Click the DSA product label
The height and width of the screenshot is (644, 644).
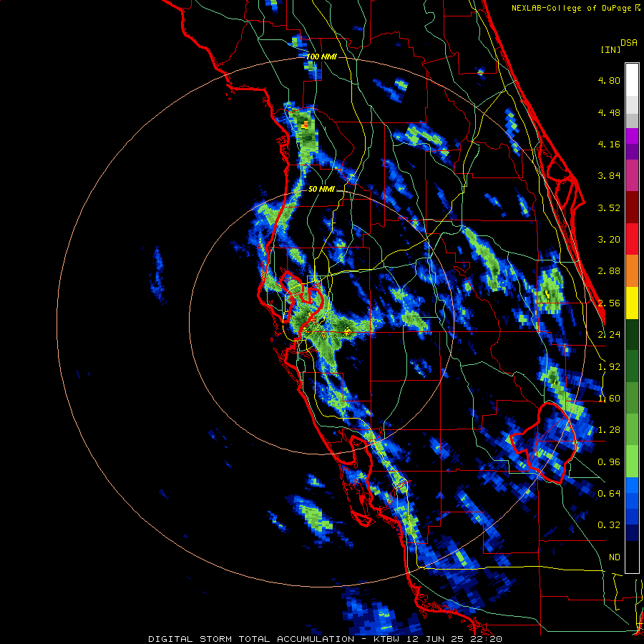629,43
